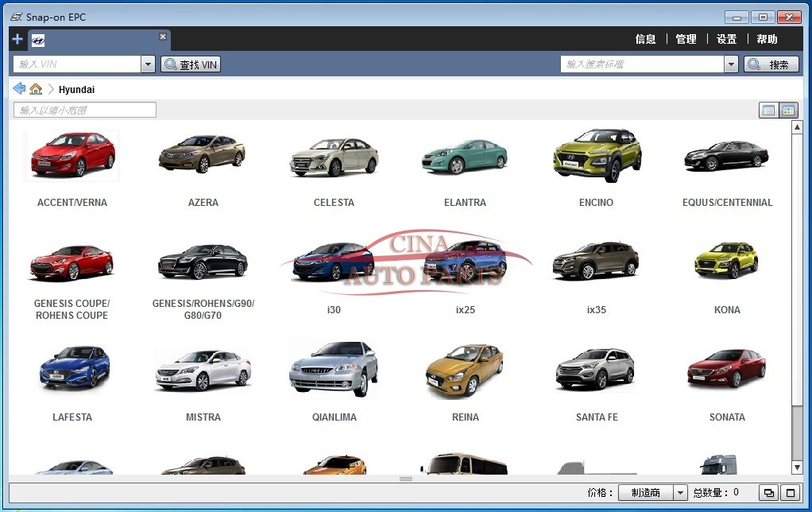
Task: Open the price 制造商 dropdown arrow
Action: 680,493
